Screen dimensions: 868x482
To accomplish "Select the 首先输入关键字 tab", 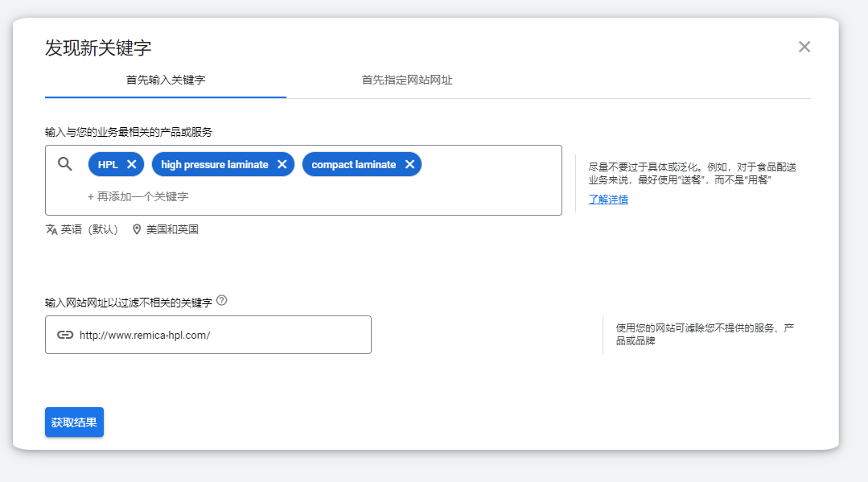I will click(x=165, y=79).
